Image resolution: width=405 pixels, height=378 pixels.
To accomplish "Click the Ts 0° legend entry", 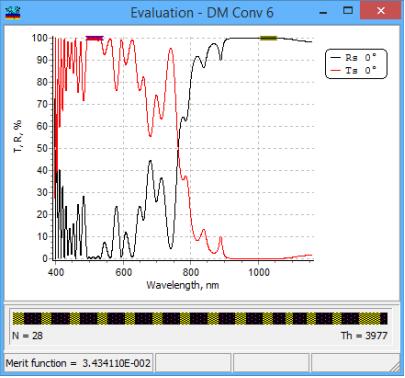I will tap(355, 70).
